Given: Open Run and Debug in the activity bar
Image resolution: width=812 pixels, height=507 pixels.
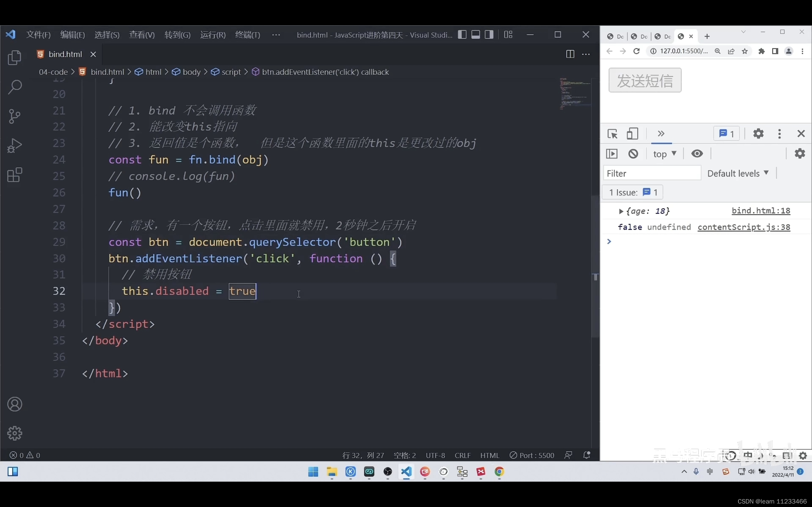Looking at the screenshot, I should [14, 145].
